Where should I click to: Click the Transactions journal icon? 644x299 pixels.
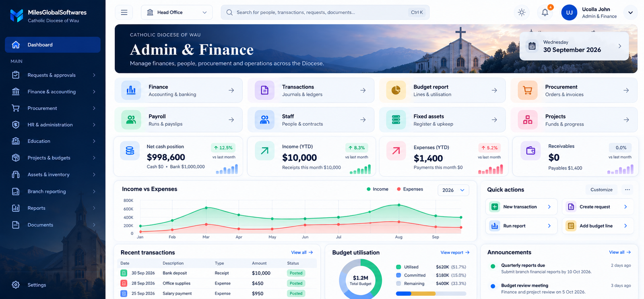(264, 90)
